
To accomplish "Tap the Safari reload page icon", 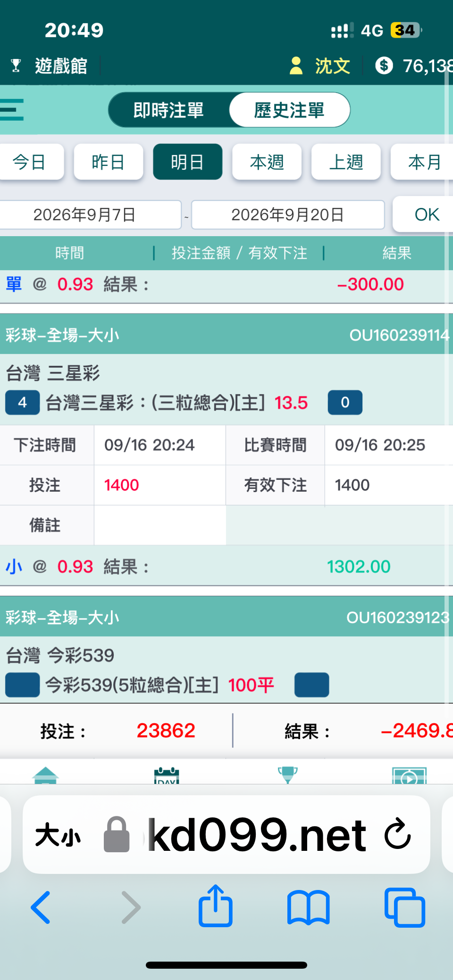I will pos(397,834).
